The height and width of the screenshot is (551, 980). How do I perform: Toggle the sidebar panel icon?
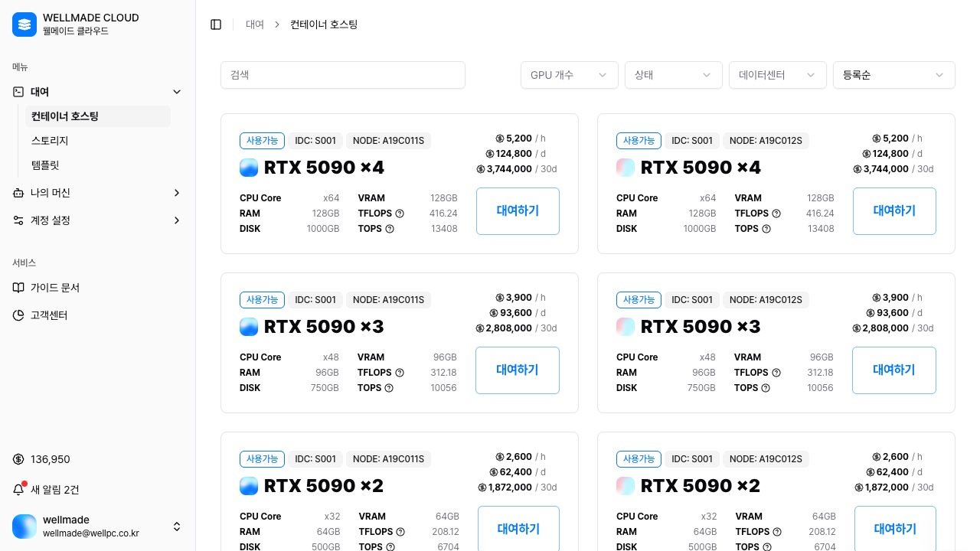coord(216,24)
